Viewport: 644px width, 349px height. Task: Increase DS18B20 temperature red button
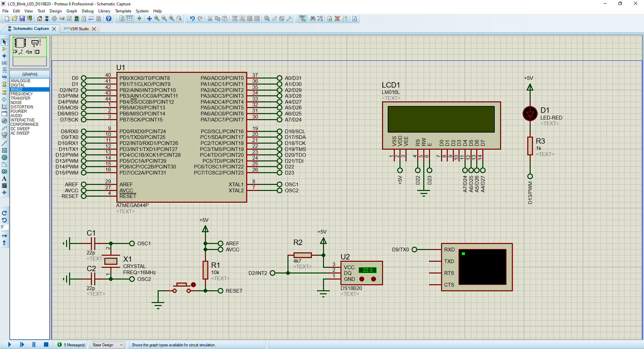[x=373, y=279]
